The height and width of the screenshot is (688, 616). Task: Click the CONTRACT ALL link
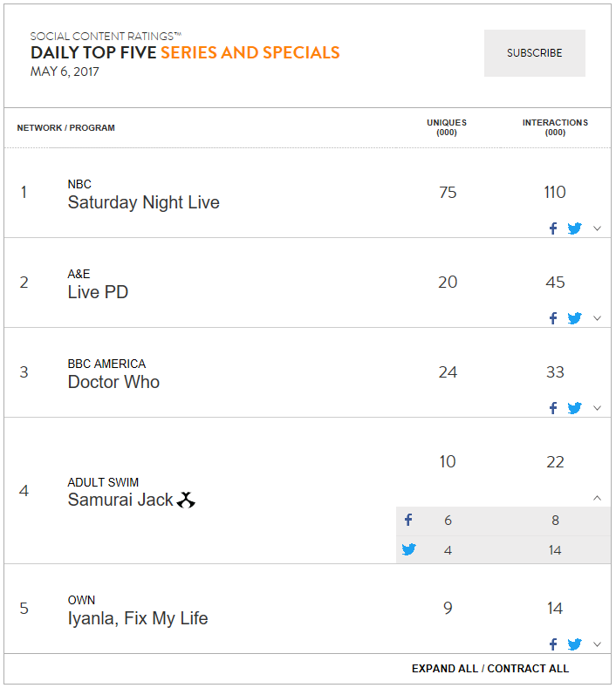[x=528, y=668]
